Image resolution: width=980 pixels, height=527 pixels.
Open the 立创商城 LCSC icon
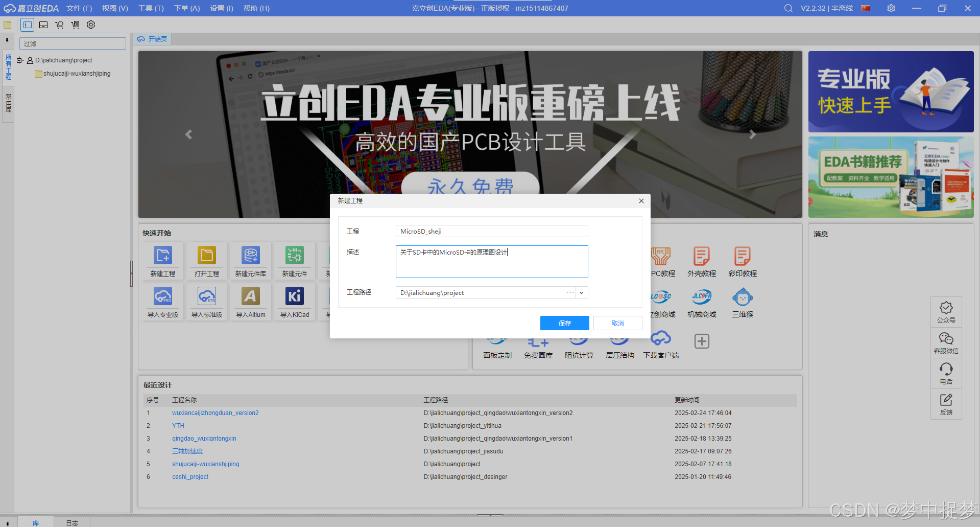(661, 297)
